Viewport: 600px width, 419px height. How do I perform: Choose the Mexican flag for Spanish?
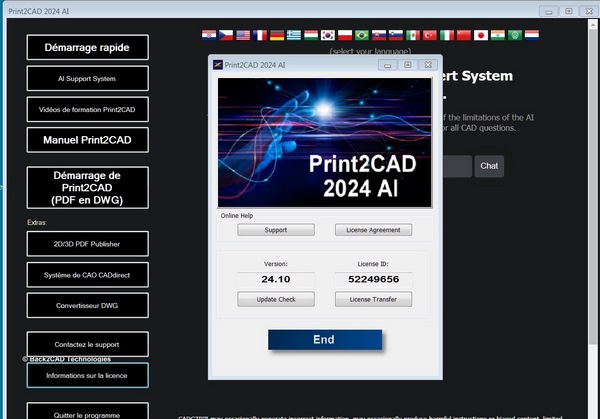coord(413,35)
